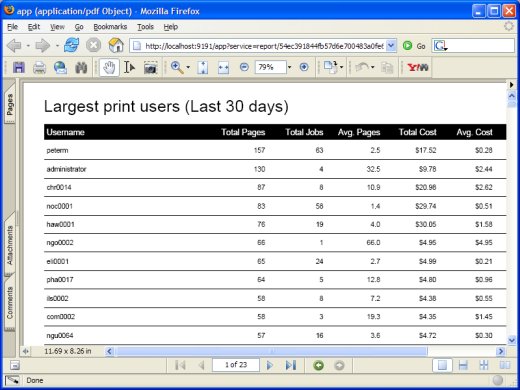The height and width of the screenshot is (390, 520).
Task: Click the Fit Width icon
Action: coord(223,68)
